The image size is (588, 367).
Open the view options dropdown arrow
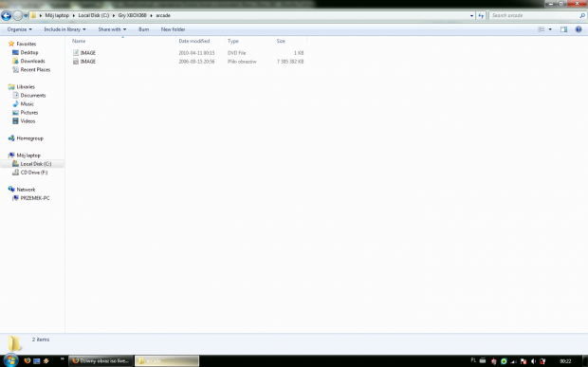tap(550, 29)
